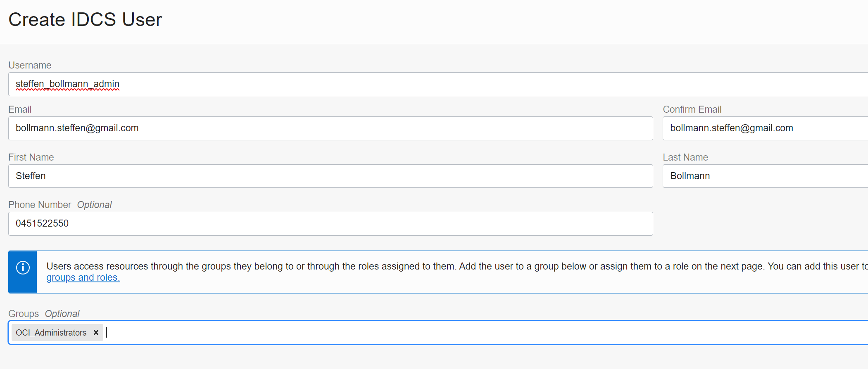Click the Email field label
The width and height of the screenshot is (868, 369).
point(20,109)
